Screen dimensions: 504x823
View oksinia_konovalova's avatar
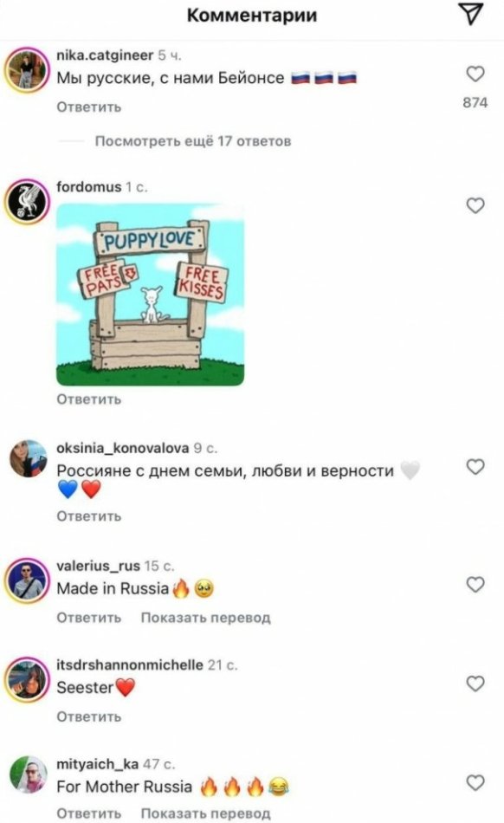point(28,459)
